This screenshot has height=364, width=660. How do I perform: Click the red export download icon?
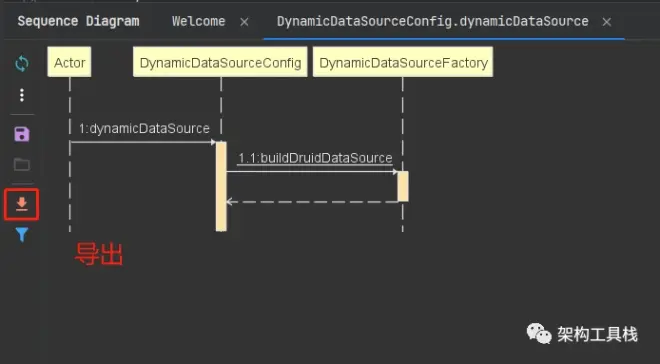[22, 204]
